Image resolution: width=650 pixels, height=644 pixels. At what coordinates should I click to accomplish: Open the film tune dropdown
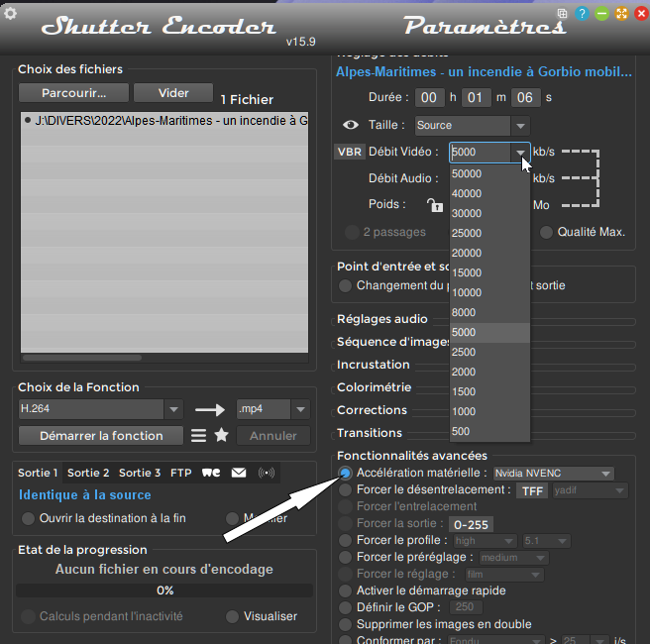point(504,575)
